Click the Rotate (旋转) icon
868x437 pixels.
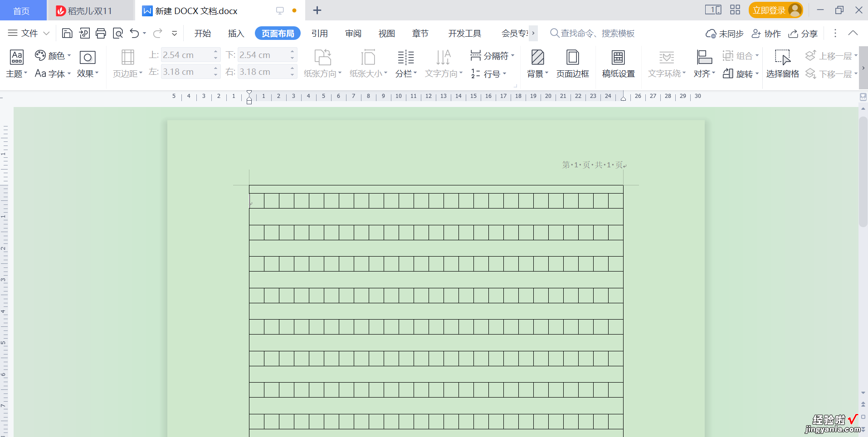tap(728, 73)
